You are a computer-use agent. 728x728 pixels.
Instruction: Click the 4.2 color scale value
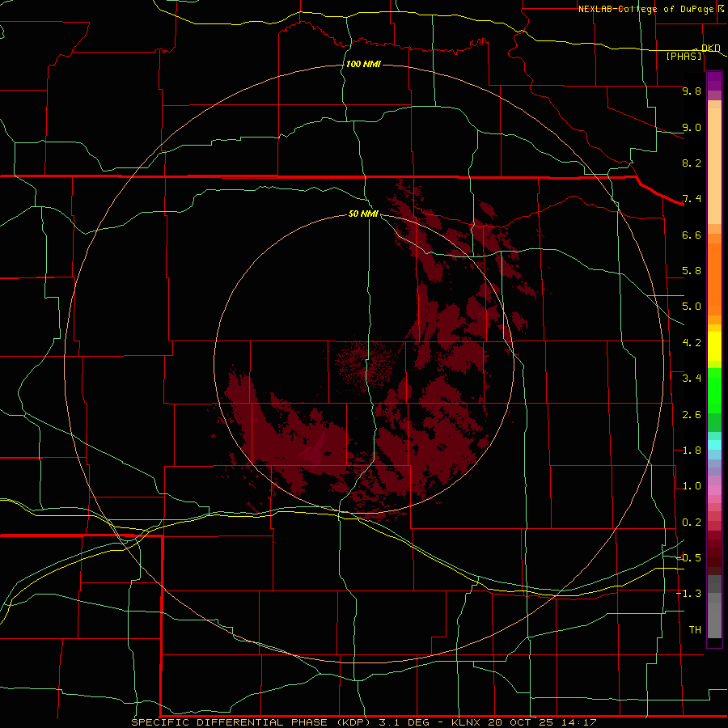(x=692, y=343)
